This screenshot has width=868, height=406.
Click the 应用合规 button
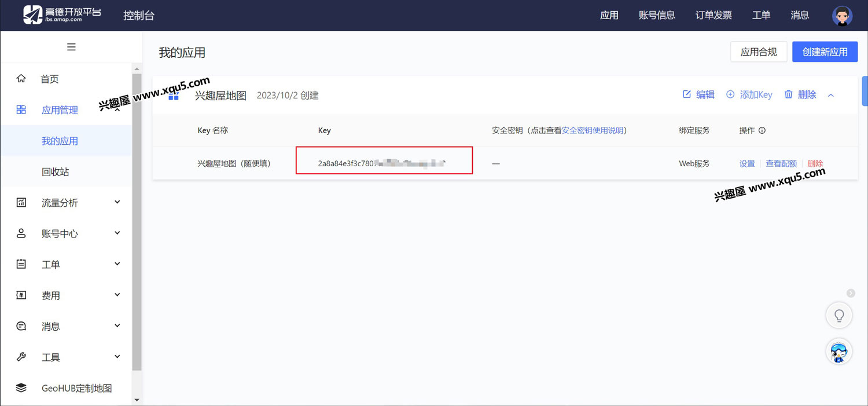(759, 52)
